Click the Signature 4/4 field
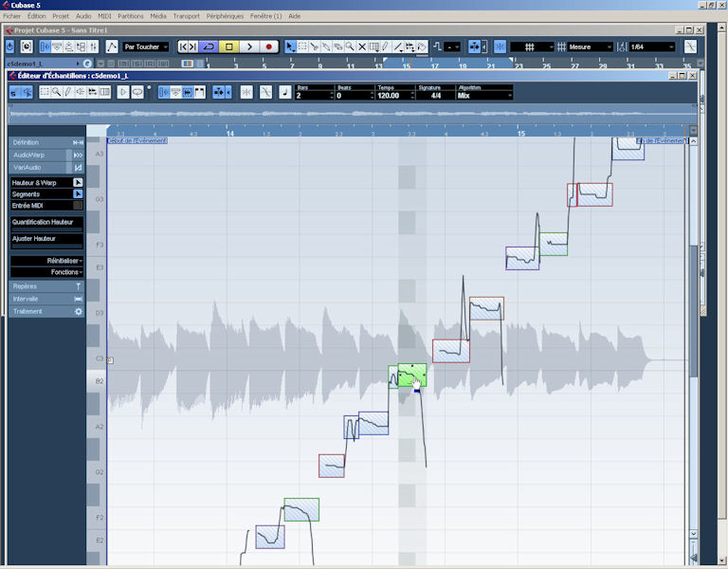Viewport: 728px width, 569px height. point(435,96)
